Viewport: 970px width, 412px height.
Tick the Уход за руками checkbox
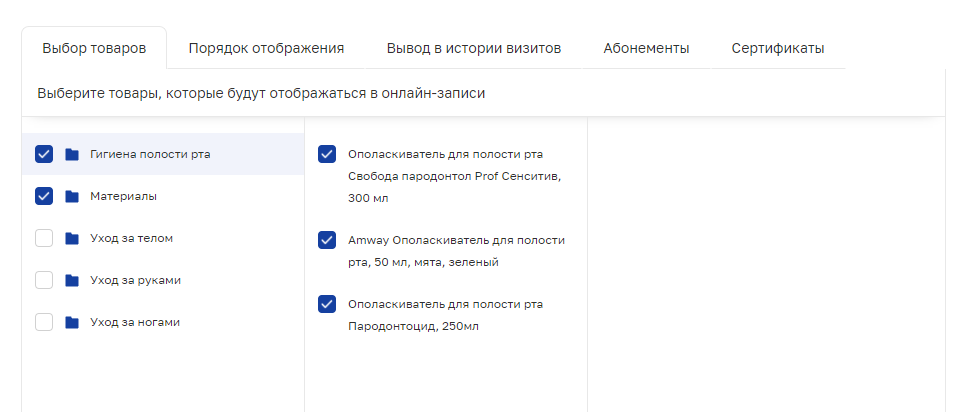pyautogui.click(x=44, y=280)
